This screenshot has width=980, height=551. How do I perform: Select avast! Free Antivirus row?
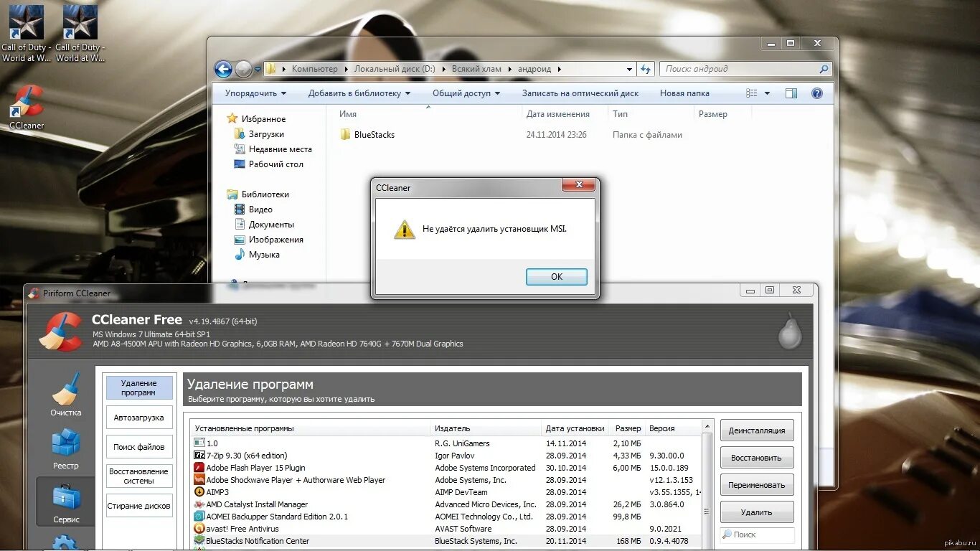point(447,529)
